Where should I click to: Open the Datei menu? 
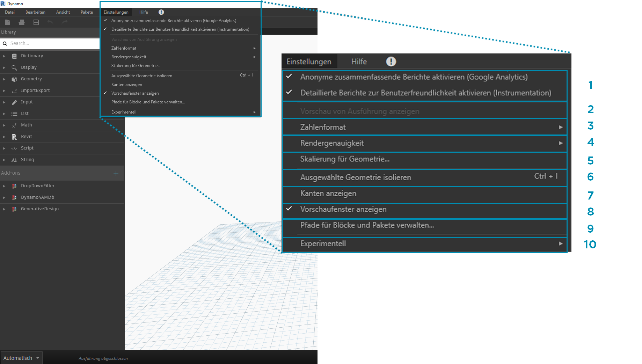coord(10,12)
